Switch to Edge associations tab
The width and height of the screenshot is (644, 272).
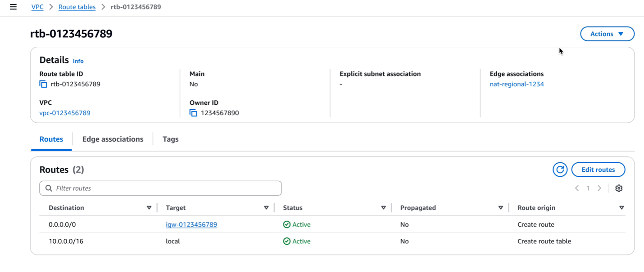pyautogui.click(x=113, y=139)
